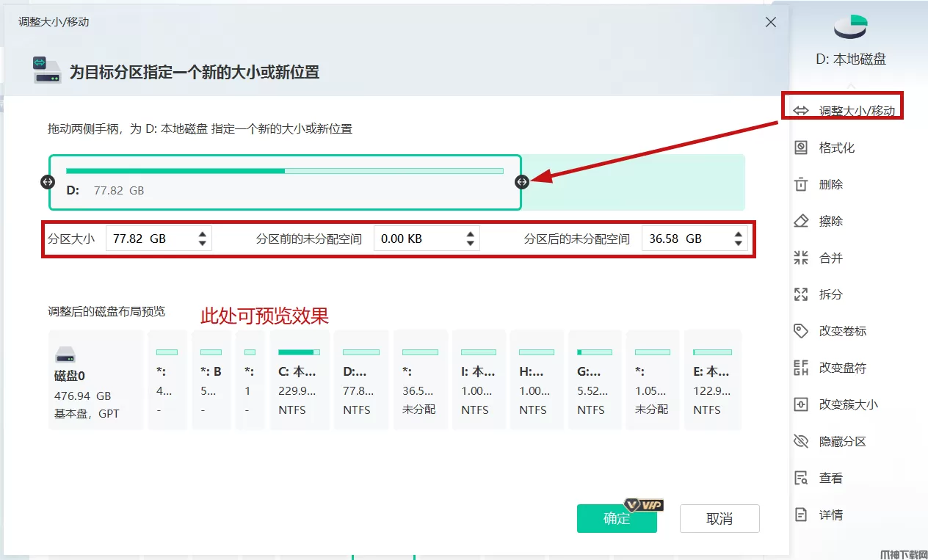This screenshot has height=560, width=928.
Task: Click the Change Drive Letter (改变盘符) icon
Action: (x=801, y=368)
